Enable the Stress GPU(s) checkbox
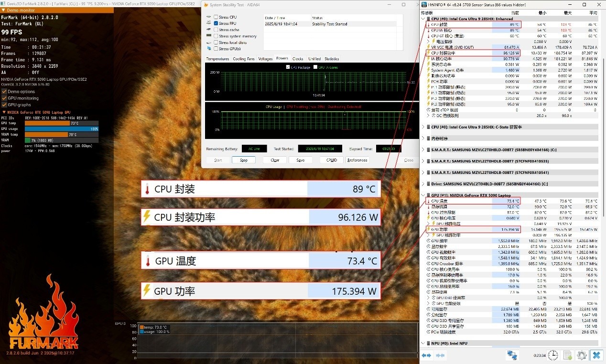Image resolution: width=606 pixels, height=364 pixels. (x=216, y=48)
